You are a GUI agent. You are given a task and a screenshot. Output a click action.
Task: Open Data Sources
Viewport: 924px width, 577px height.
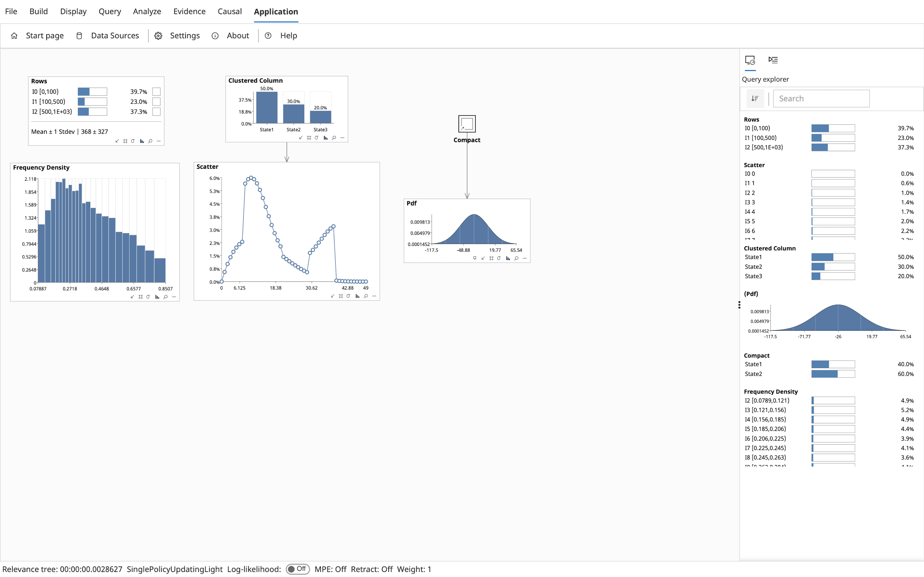pyautogui.click(x=114, y=35)
